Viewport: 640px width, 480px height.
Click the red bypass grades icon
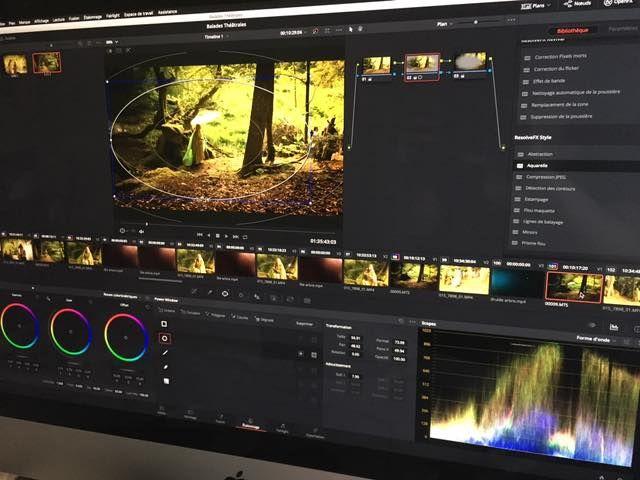315,31
